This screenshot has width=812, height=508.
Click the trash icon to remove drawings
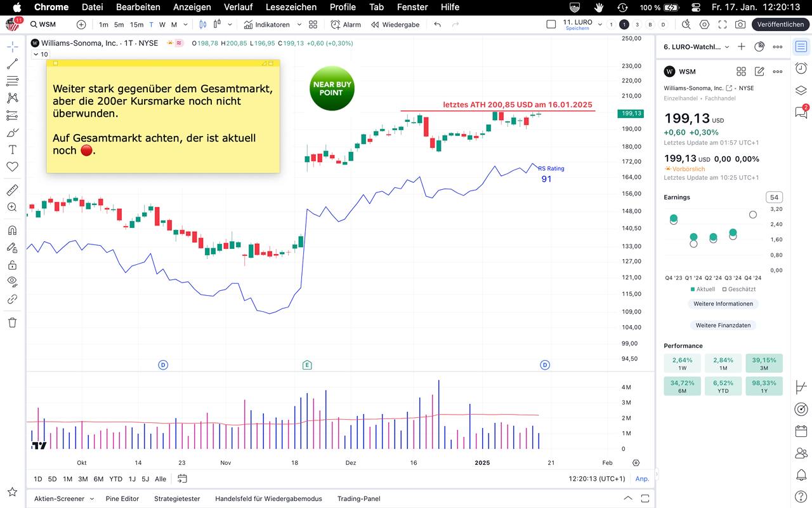tap(12, 323)
